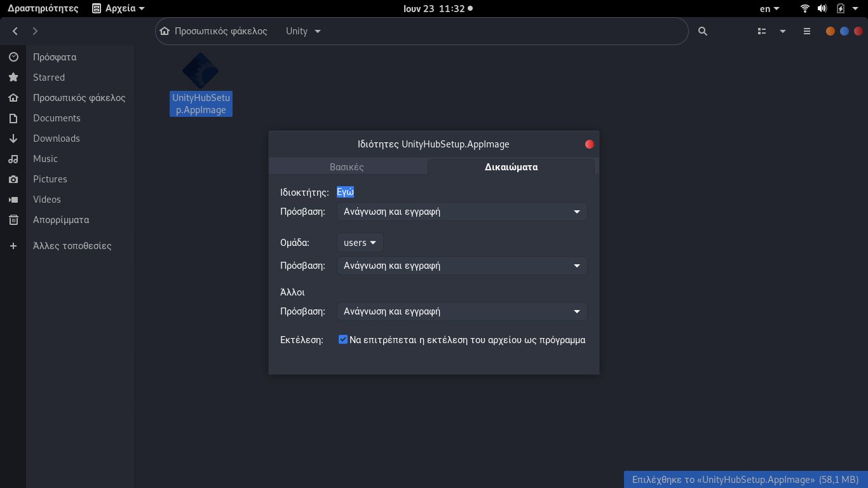Open the users group dropdown
The image size is (868, 488).
(360, 243)
